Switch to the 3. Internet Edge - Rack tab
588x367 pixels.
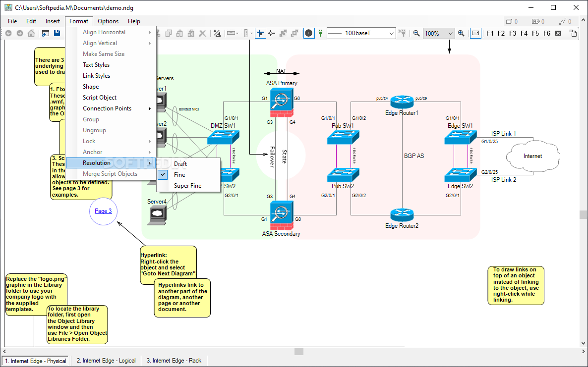point(174,361)
